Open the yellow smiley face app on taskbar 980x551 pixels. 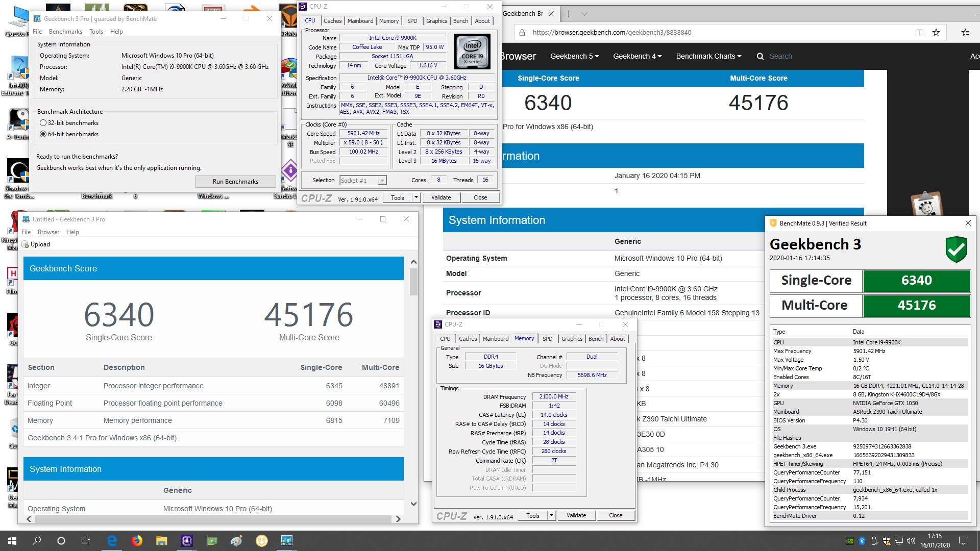point(261,541)
